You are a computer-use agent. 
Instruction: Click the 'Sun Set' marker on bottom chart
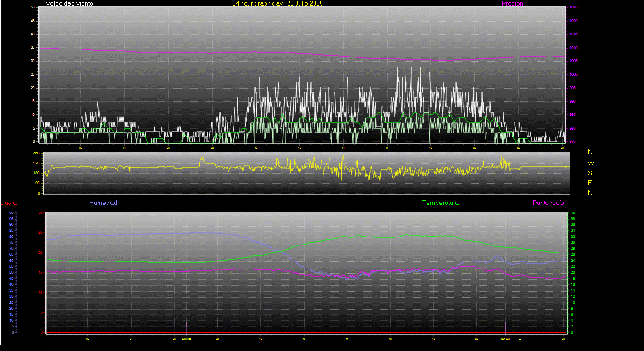pyautogui.click(x=505, y=339)
